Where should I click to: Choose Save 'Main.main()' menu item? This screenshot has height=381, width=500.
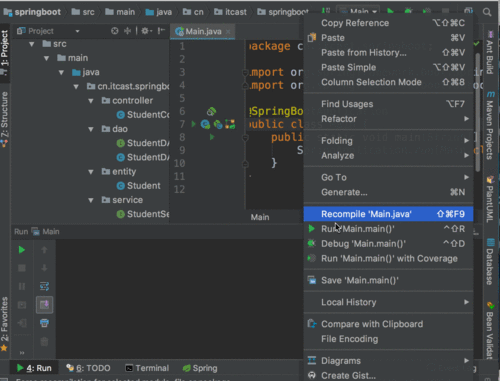coord(388,280)
